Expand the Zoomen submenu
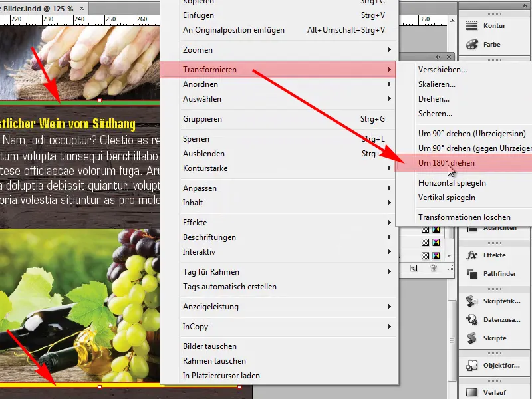The height and width of the screenshot is (399, 532). (x=279, y=50)
